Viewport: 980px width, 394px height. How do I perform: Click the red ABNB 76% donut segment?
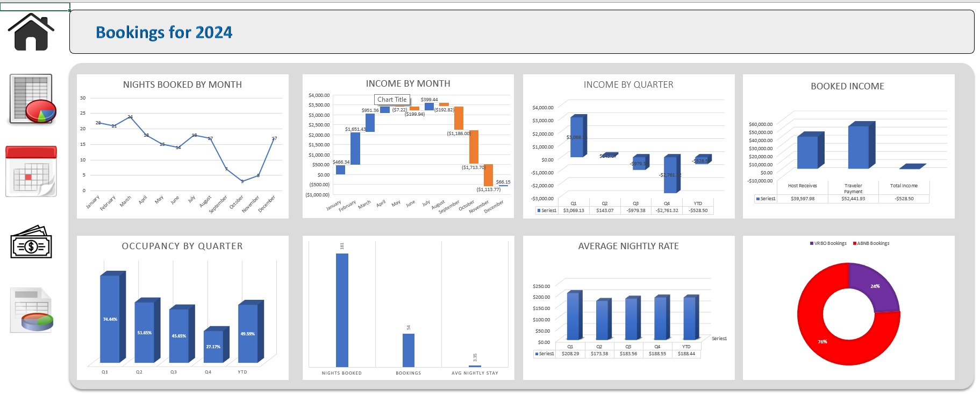point(827,338)
